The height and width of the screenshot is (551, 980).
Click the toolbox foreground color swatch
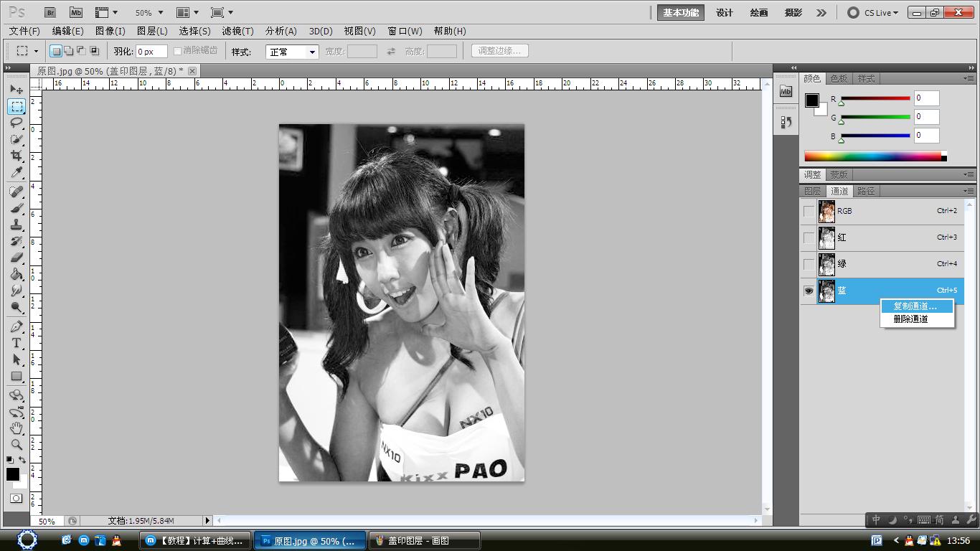coord(12,474)
